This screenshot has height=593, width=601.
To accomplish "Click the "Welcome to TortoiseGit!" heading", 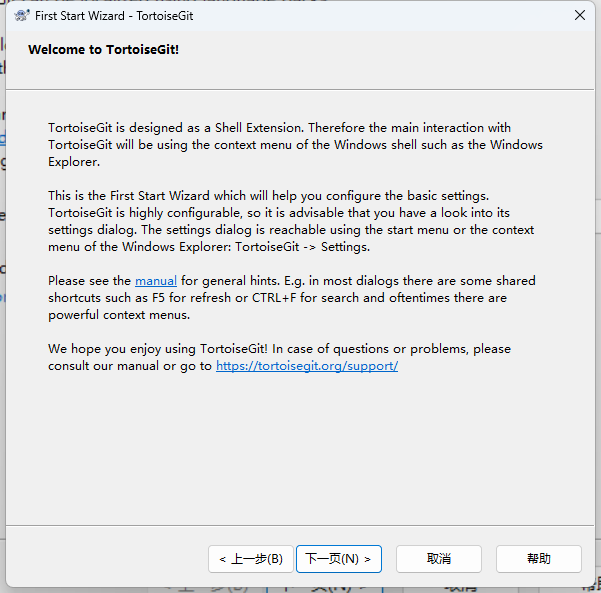I will 103,49.
